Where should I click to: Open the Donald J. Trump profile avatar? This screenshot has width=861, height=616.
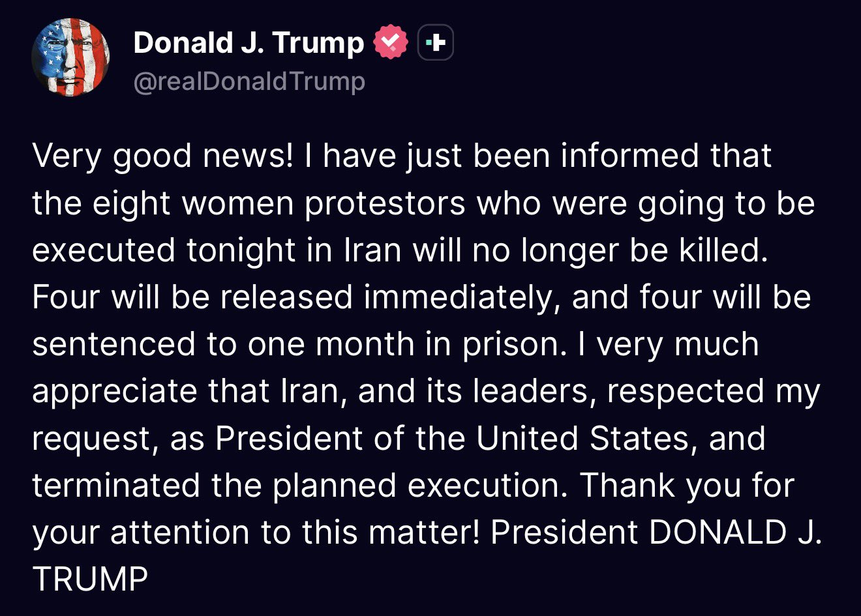(x=70, y=57)
